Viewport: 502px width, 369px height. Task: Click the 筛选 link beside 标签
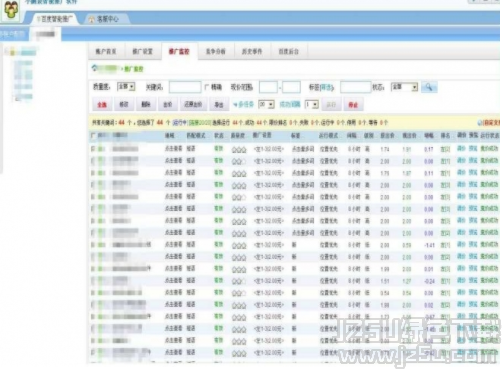point(327,87)
